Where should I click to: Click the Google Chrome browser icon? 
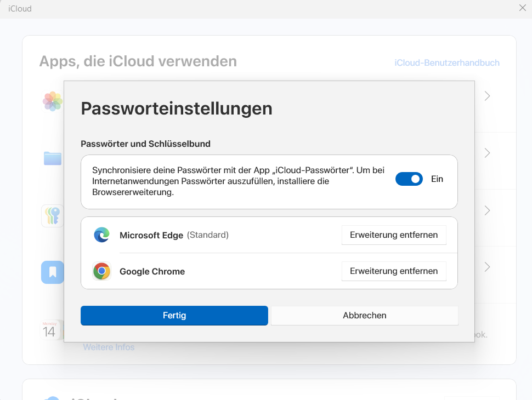click(101, 271)
